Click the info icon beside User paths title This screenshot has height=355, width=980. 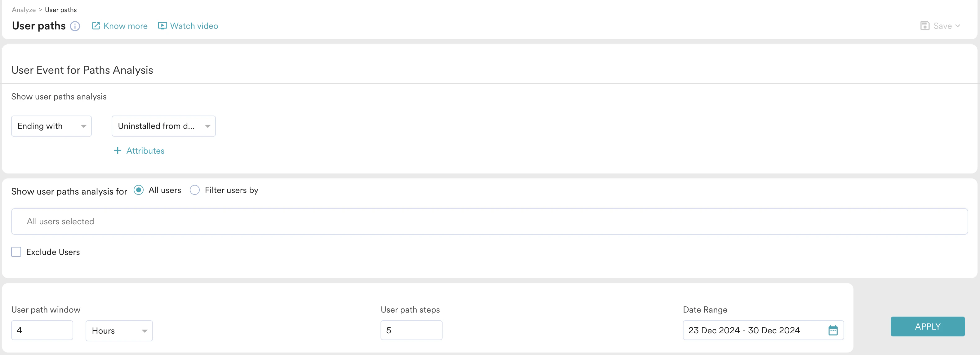(75, 26)
